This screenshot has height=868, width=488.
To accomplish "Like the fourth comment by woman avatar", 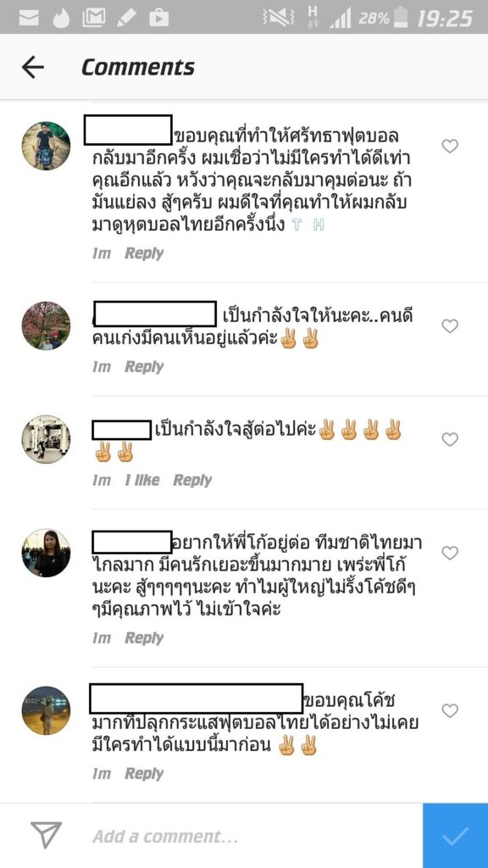I will coord(450,553).
